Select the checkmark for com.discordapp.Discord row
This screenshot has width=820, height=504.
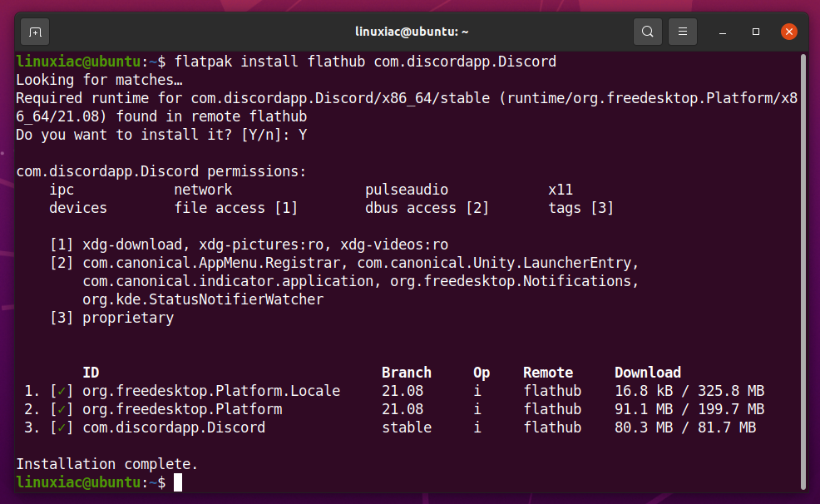(x=62, y=427)
